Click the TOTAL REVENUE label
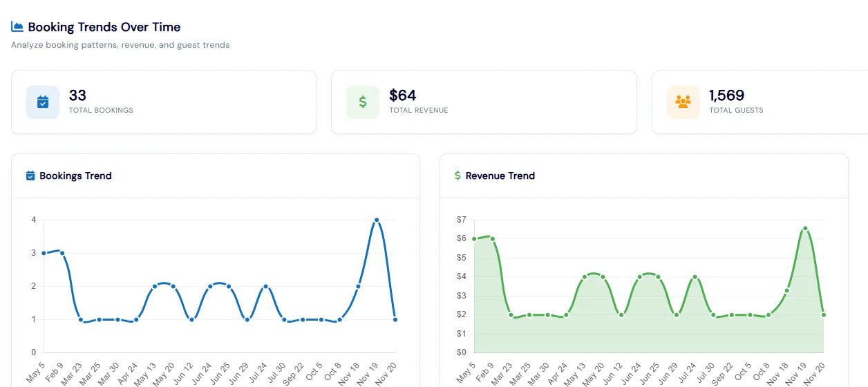 click(x=419, y=110)
